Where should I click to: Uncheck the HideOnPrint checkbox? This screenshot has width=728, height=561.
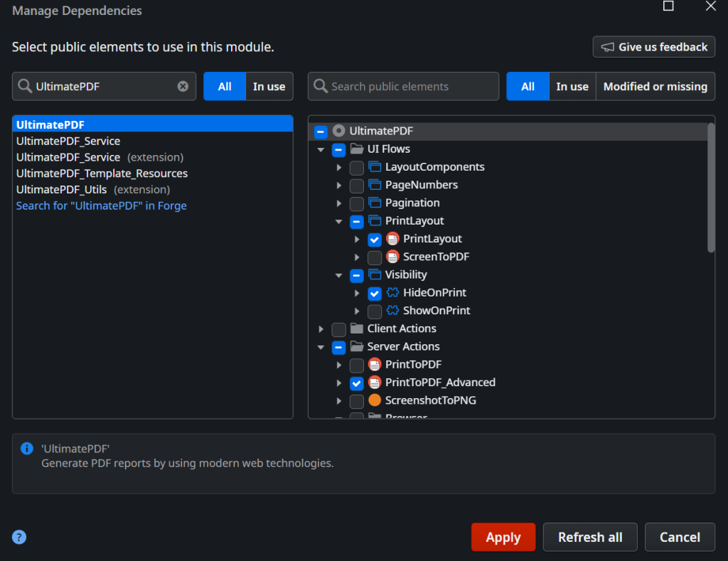375,293
